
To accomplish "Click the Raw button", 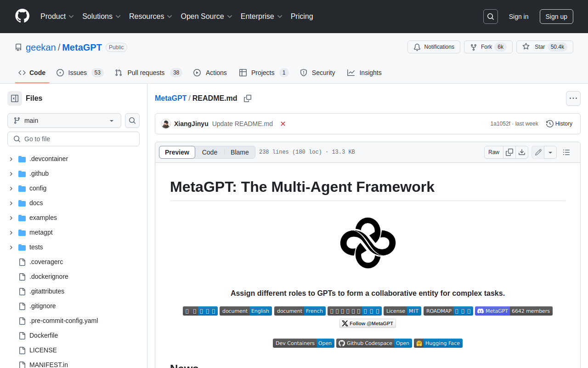I will [x=494, y=152].
